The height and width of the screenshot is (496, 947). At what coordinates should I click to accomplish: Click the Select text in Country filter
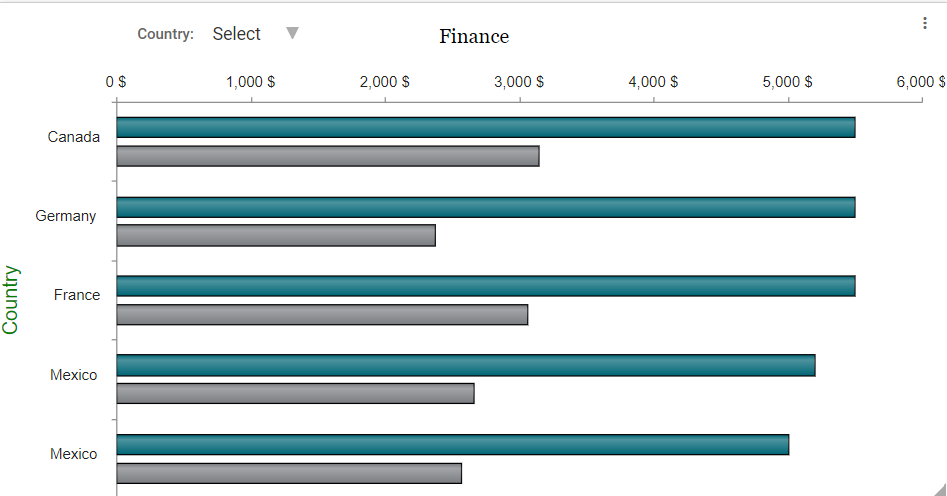(x=236, y=34)
